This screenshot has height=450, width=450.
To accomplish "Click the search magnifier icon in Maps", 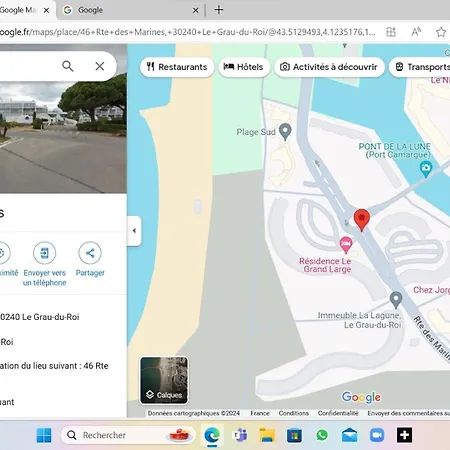I will pos(68,66).
